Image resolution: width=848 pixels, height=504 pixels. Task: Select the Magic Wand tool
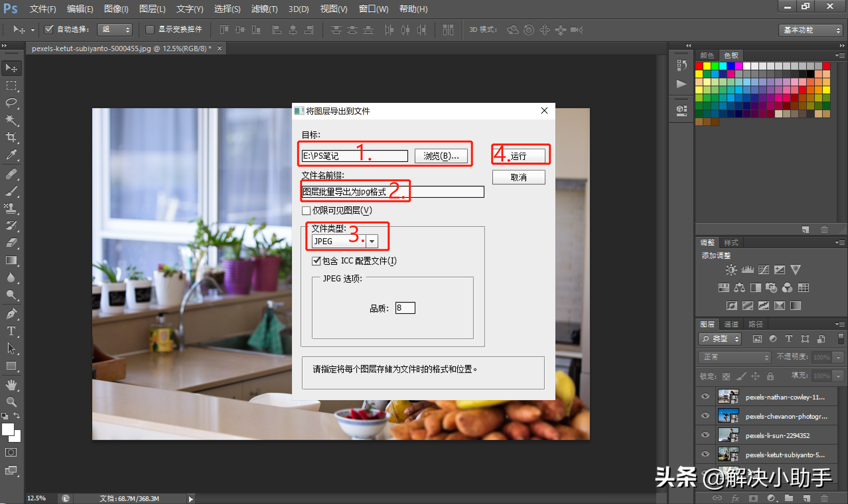point(12,120)
